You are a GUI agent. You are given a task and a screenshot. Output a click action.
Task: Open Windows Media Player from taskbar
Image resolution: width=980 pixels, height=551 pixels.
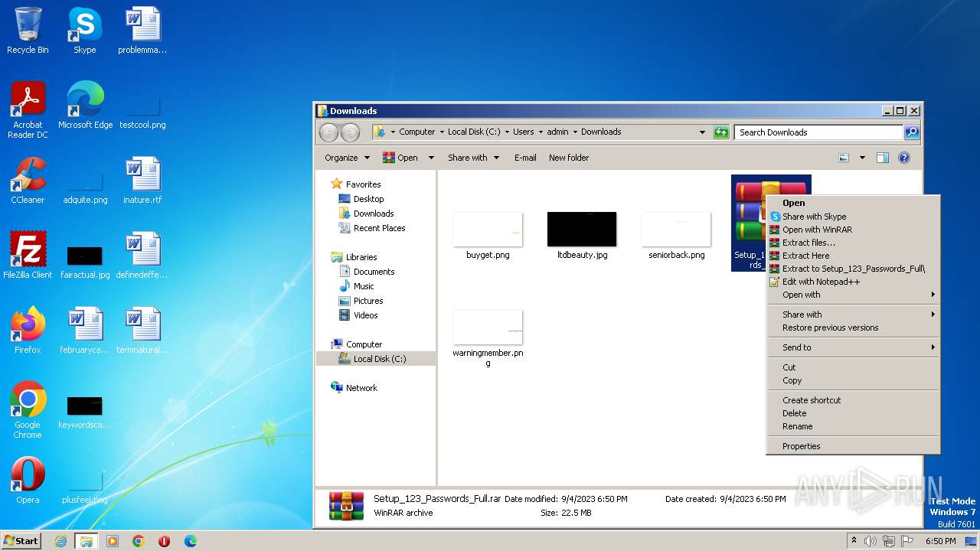tap(113, 541)
